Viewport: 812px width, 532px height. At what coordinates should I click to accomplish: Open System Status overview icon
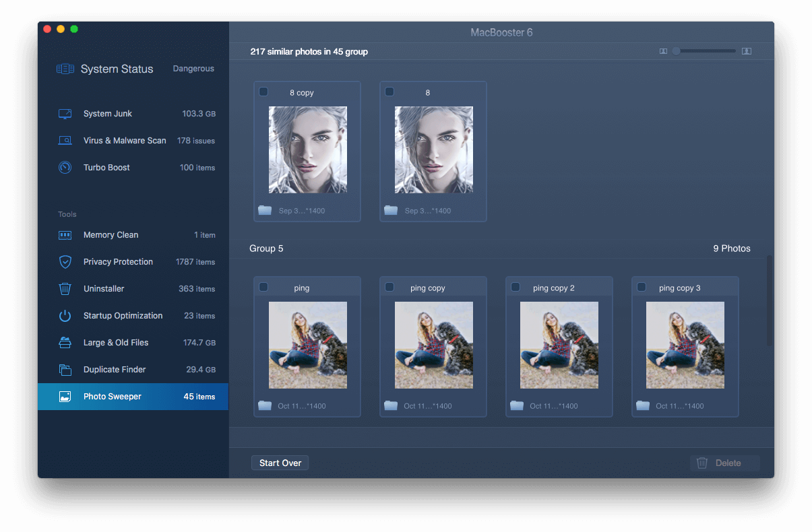coord(65,69)
